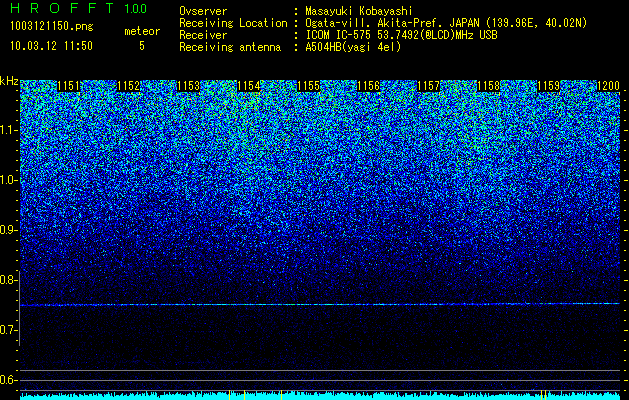The image size is (629, 400).
Task: Click the Receiving Location label
Action: coord(233,23)
